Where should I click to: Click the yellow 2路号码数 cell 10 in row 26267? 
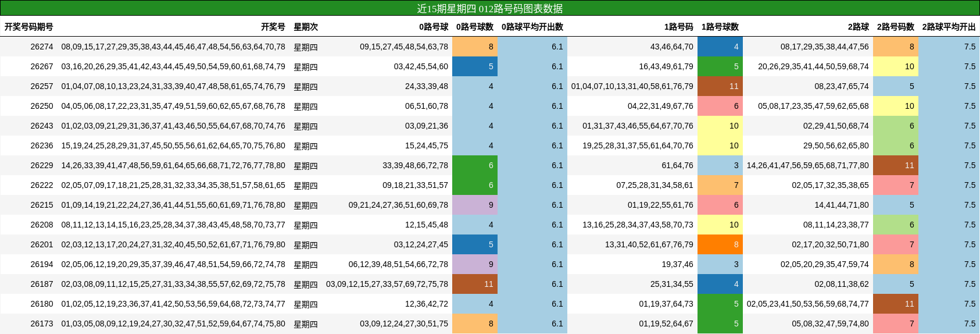point(896,66)
